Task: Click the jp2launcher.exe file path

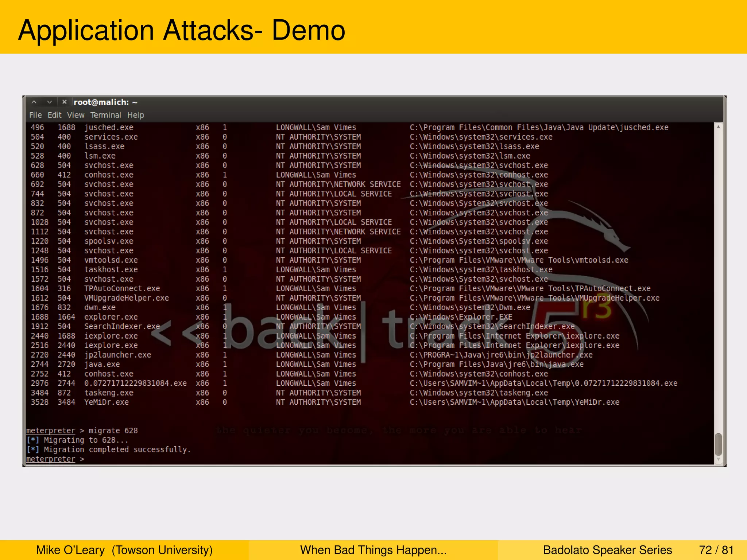Action: click(x=501, y=355)
